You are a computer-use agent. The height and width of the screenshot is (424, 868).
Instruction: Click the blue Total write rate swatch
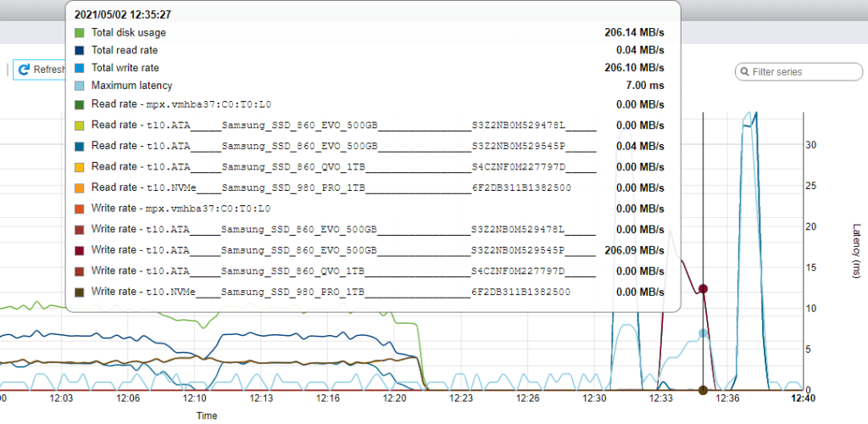point(80,68)
